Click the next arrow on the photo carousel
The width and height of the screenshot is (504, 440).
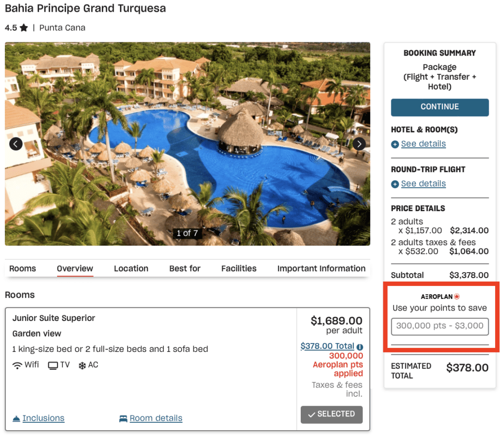pyautogui.click(x=359, y=144)
